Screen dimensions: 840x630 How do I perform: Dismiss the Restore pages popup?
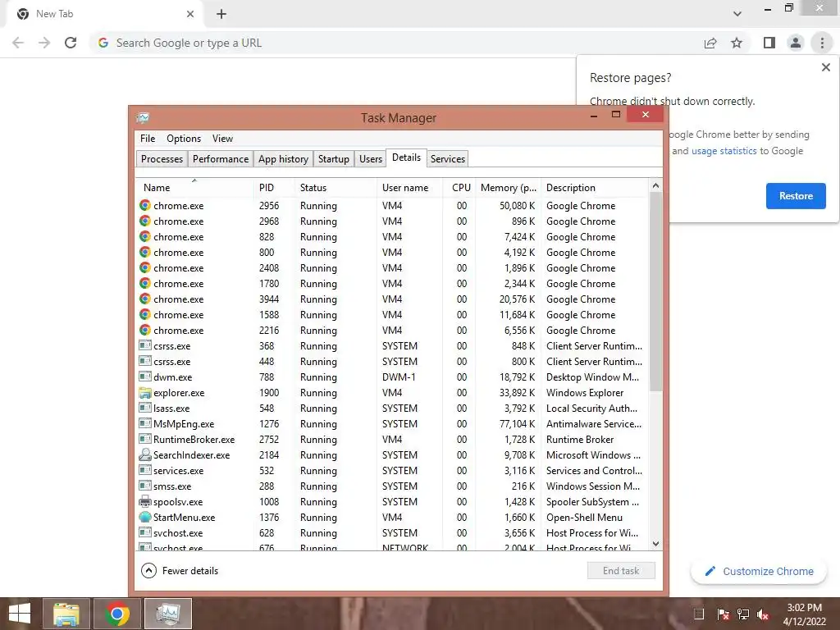point(825,67)
